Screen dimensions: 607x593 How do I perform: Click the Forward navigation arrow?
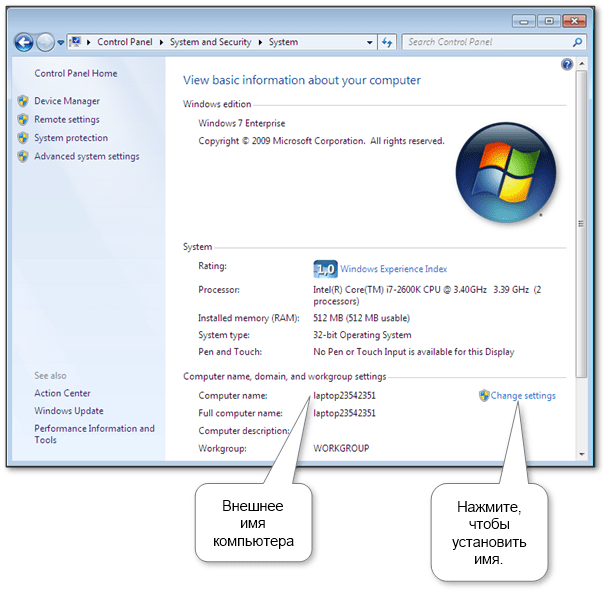(x=45, y=42)
